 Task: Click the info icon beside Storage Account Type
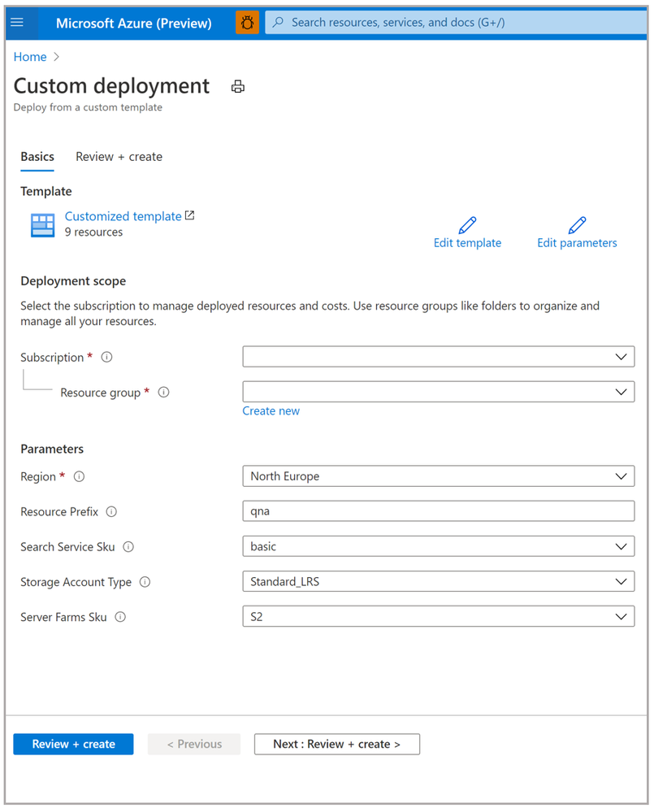(x=145, y=582)
